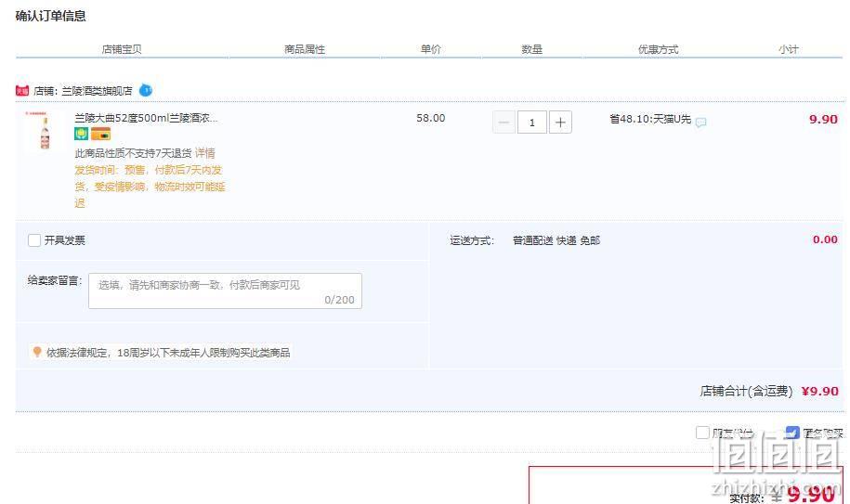Click the 商品属性 column header
This screenshot has height=504, width=850.
pyautogui.click(x=305, y=49)
